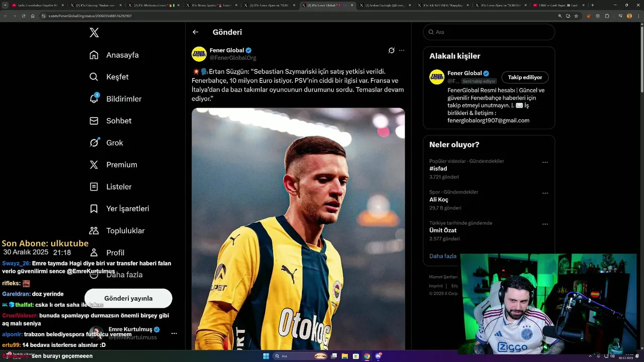
Task: Open more options for #isfad trend
Action: point(545,162)
